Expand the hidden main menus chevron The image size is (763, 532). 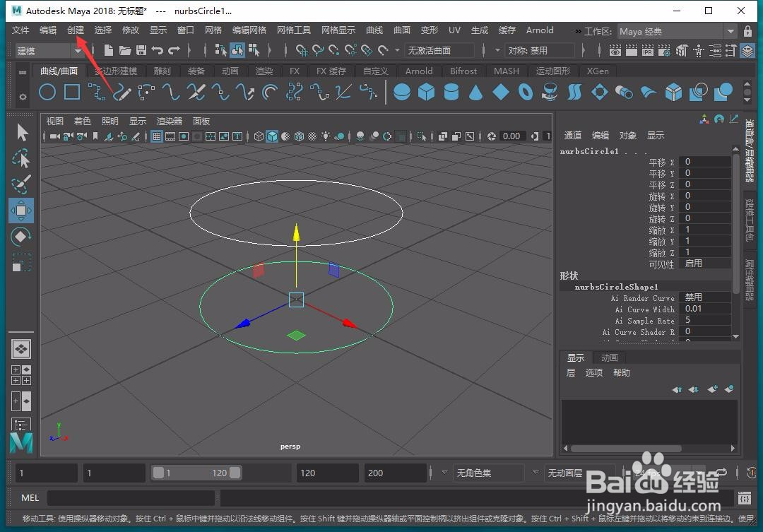pos(578,31)
